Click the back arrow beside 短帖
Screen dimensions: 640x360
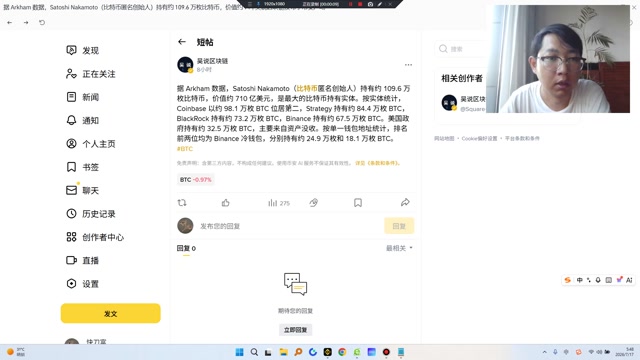click(182, 42)
